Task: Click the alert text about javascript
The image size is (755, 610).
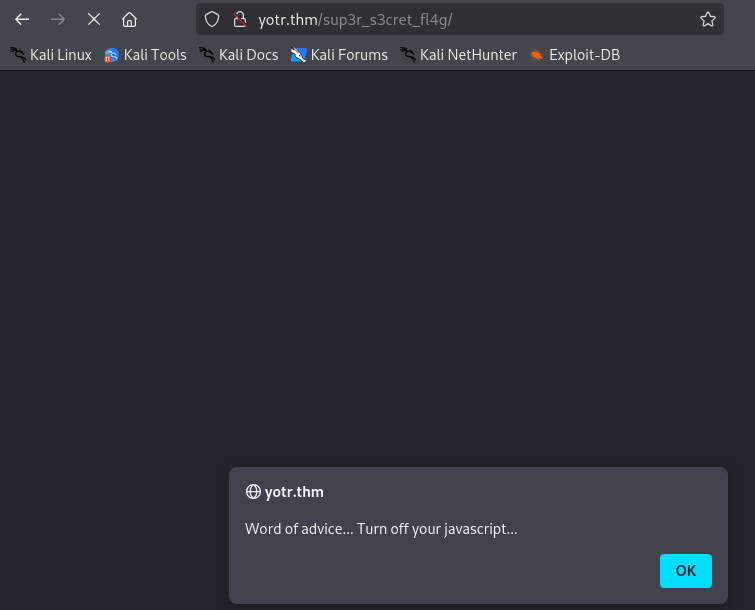Action: coord(381,529)
